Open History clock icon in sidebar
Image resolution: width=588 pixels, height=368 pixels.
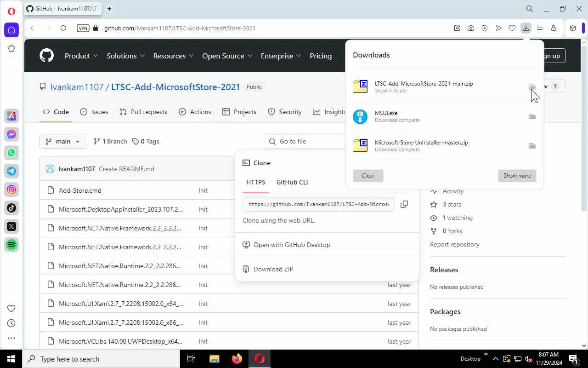(x=11, y=323)
